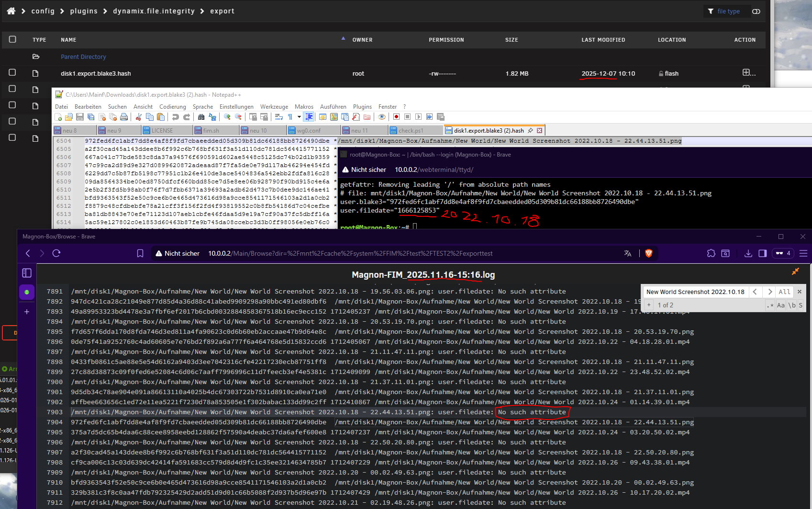Open the Suchen menu in Notepad++
812x509 pixels.
pos(117,107)
